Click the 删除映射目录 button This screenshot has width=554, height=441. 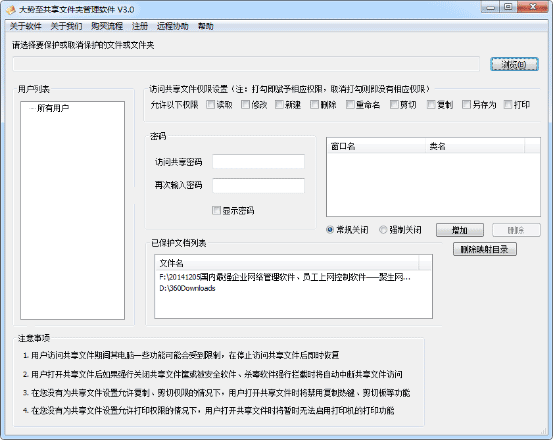[485, 249]
